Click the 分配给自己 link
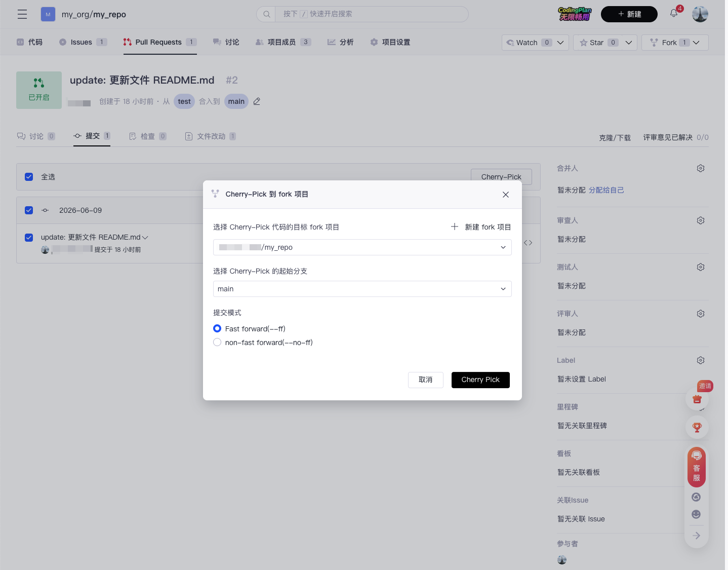 (x=606, y=190)
